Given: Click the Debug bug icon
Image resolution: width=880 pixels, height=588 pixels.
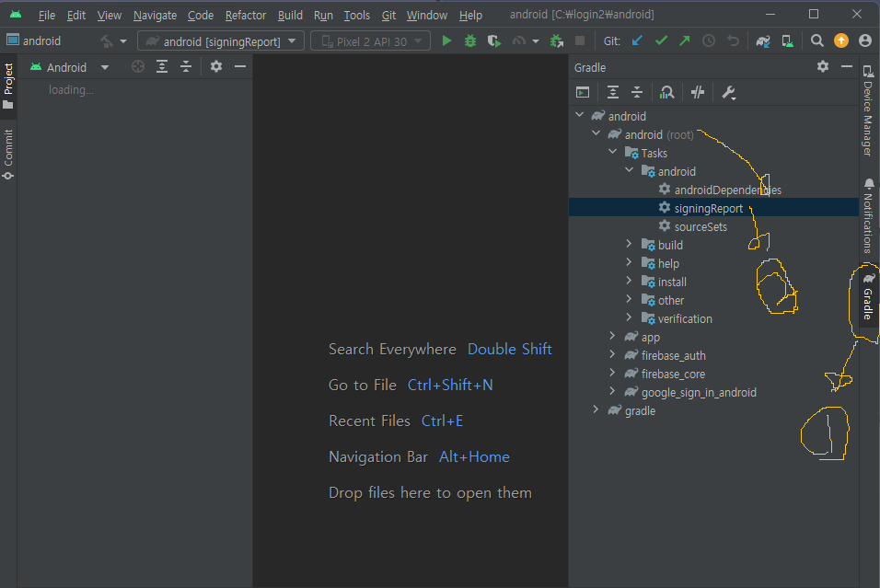Looking at the screenshot, I should point(470,41).
